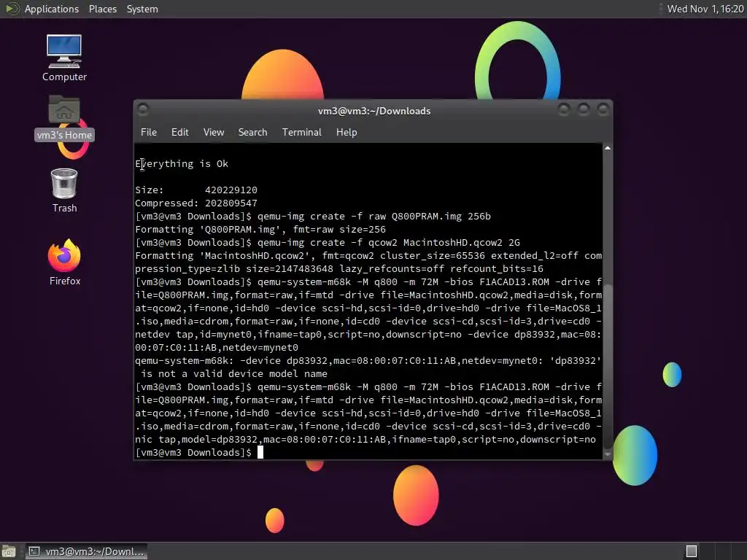Screen dimensions: 747x560
Task: Click the 'Everything is Ok' line
Action: coord(182,164)
